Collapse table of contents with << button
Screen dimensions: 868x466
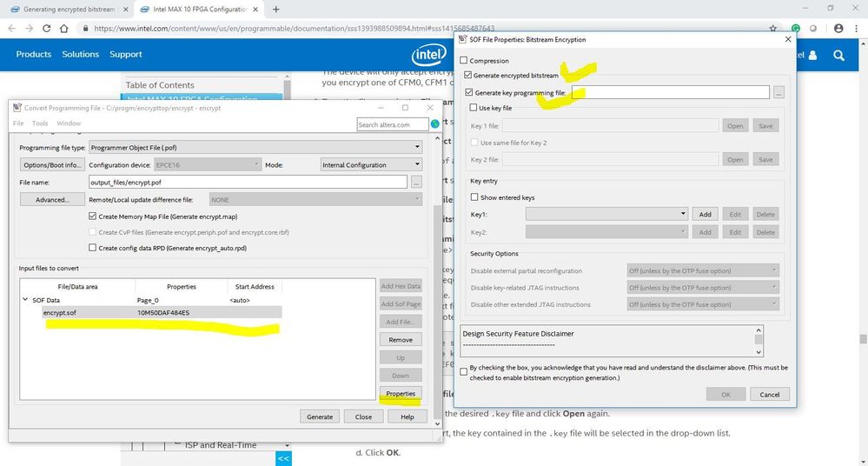pos(283,458)
